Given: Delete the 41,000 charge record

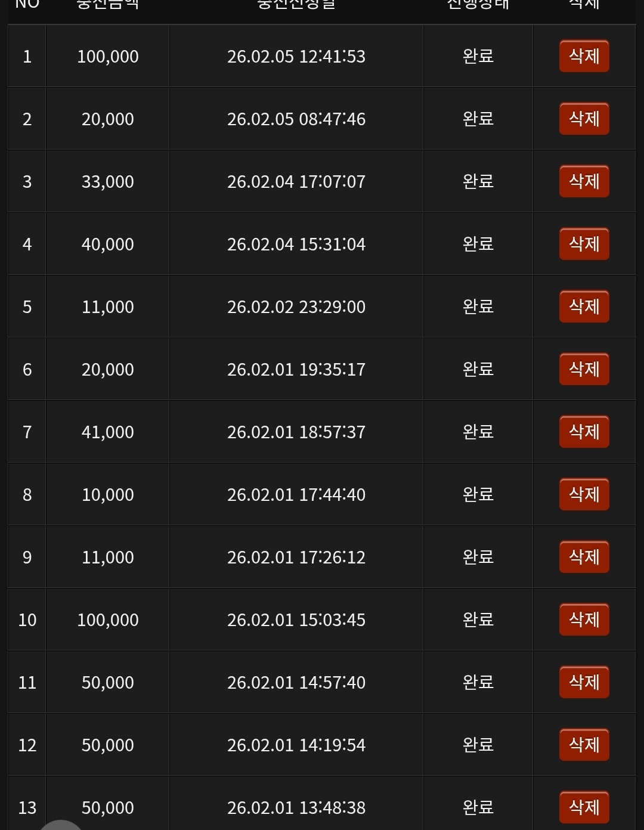Looking at the screenshot, I should pos(584,432).
